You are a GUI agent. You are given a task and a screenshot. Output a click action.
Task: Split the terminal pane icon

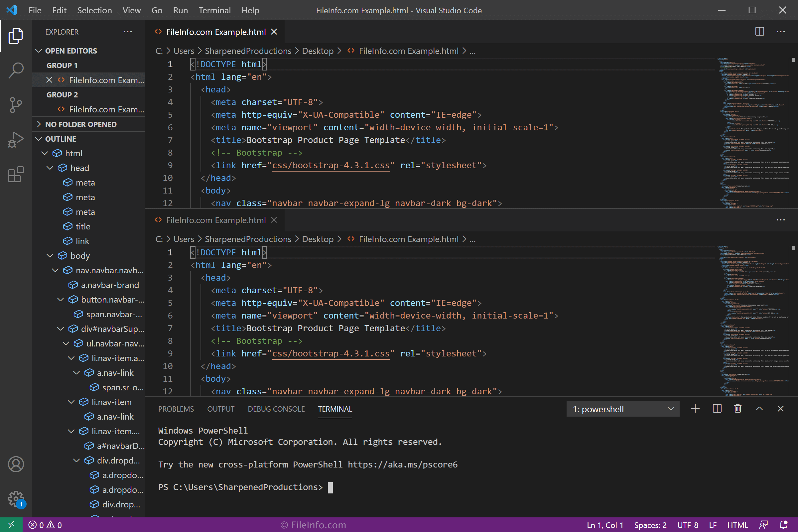click(717, 409)
